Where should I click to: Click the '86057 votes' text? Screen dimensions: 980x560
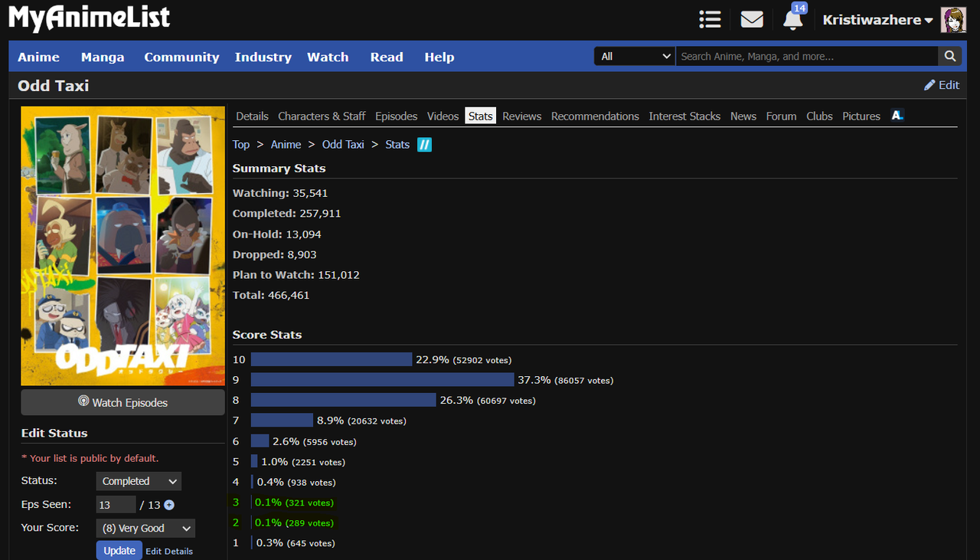pos(584,380)
